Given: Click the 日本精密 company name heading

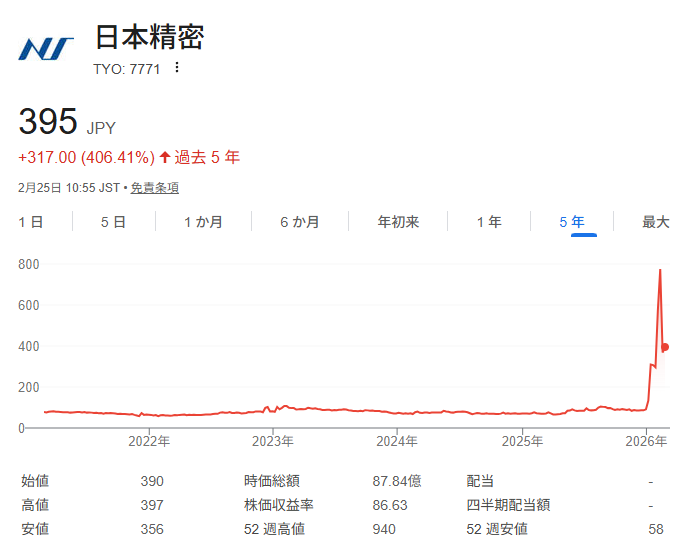Looking at the screenshot, I should coord(149,38).
